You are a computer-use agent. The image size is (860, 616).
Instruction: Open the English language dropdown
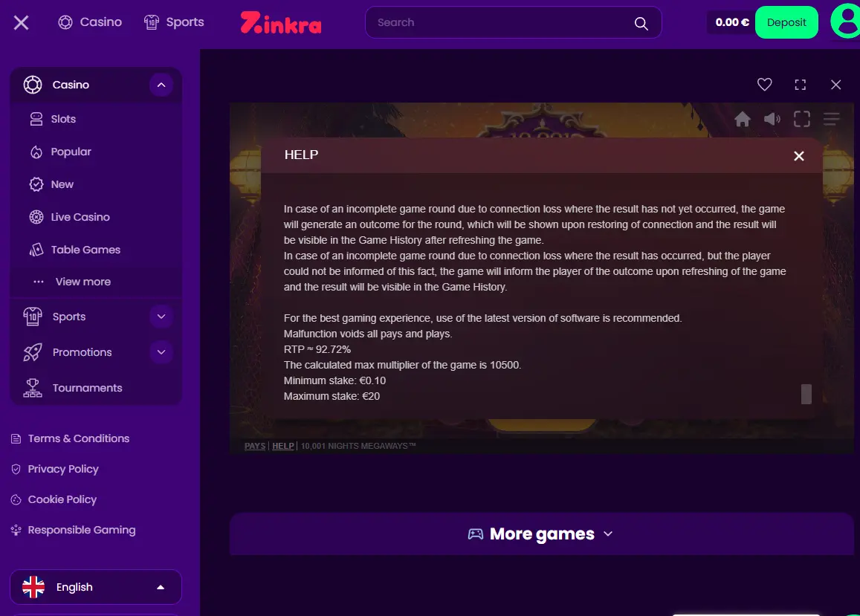pyautogui.click(x=96, y=587)
